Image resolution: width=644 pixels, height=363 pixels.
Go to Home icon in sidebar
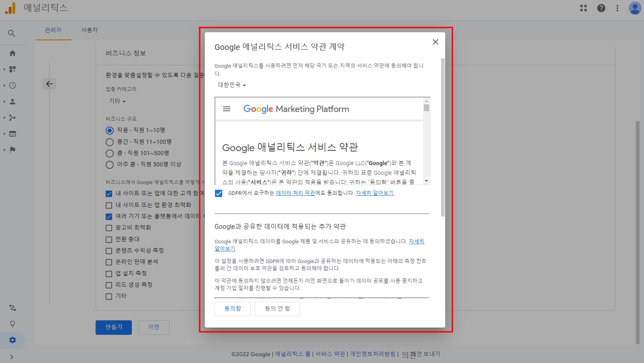13,53
